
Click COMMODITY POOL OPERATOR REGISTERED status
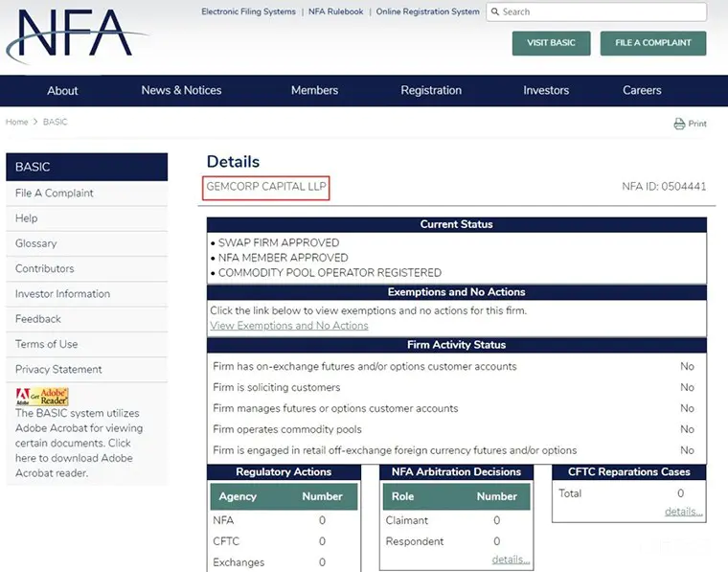[330, 272]
